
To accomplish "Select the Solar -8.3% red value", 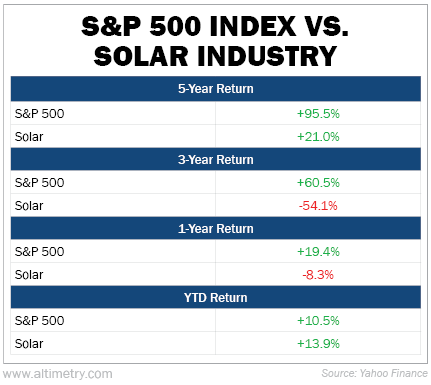I will (x=318, y=275).
